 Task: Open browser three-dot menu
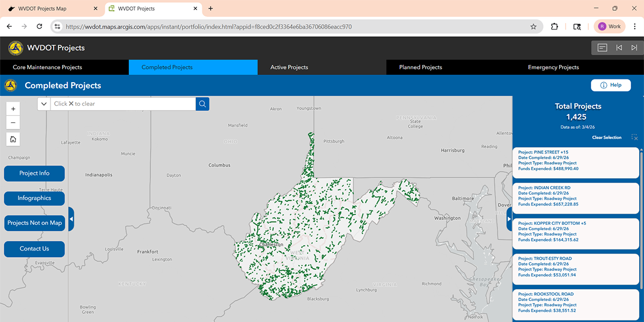(634, 26)
